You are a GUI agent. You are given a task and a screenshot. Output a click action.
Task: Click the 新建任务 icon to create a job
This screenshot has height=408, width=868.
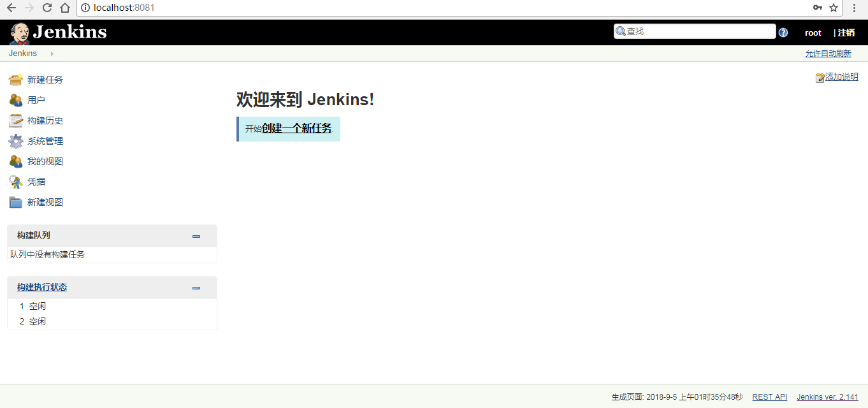(17, 79)
